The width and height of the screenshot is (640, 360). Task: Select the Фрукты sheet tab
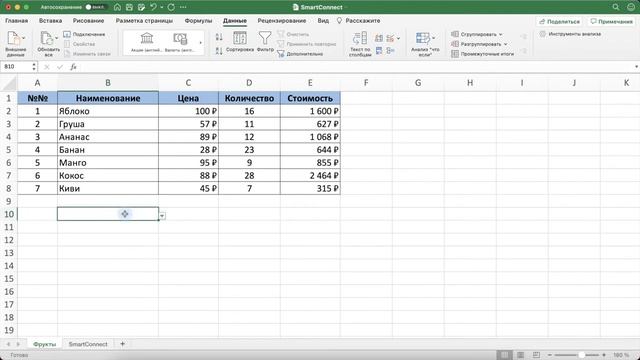coord(44,344)
